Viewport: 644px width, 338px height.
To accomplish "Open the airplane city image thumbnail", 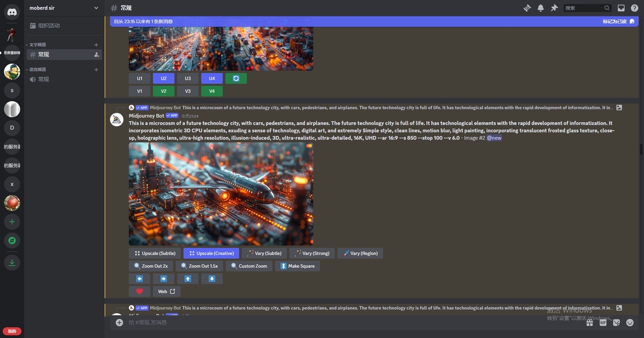I will click(221, 194).
